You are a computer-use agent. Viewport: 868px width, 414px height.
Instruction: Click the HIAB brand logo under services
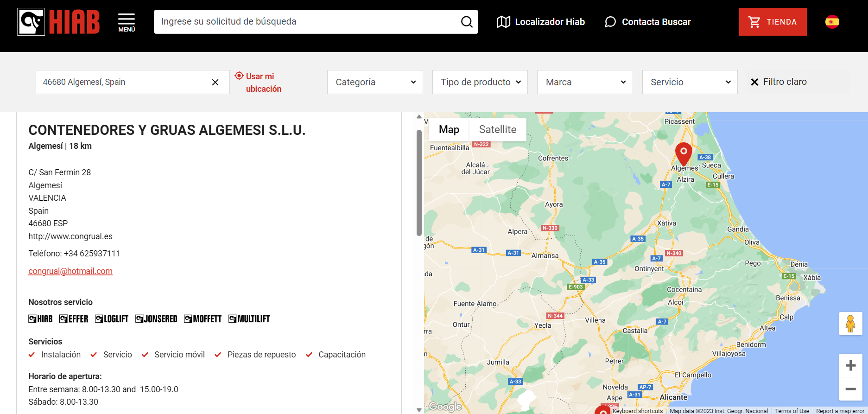coord(40,319)
